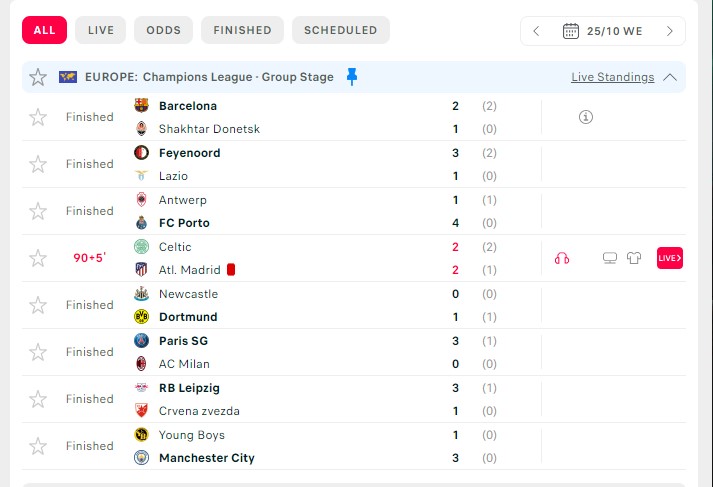Image resolution: width=713 pixels, height=487 pixels.
Task: Switch to the LIVE tab
Action: point(100,30)
